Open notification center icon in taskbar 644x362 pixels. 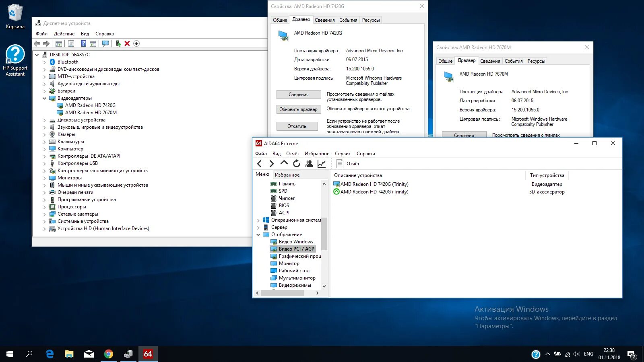coord(632,354)
